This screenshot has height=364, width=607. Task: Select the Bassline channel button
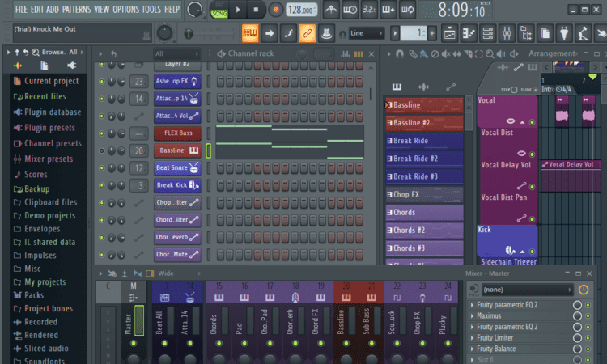click(177, 150)
